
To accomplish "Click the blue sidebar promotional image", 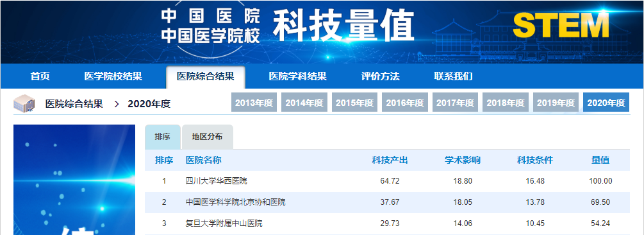I will (74, 180).
